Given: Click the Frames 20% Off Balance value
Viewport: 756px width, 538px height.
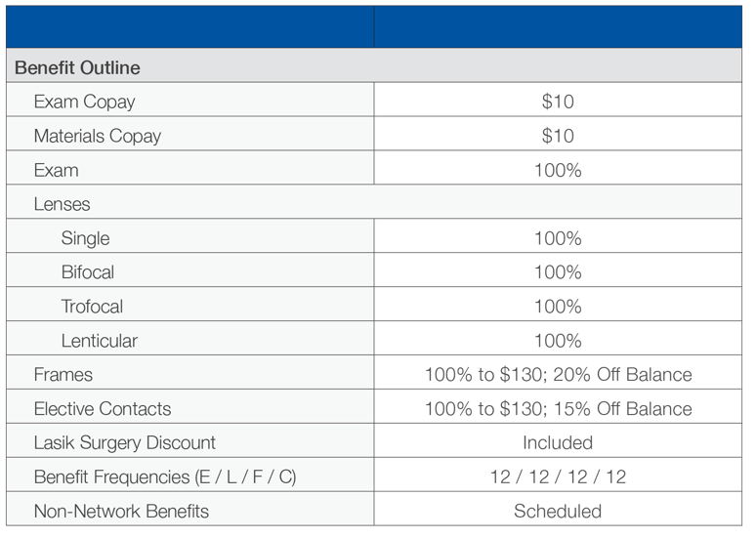Looking at the screenshot, I should [x=558, y=374].
